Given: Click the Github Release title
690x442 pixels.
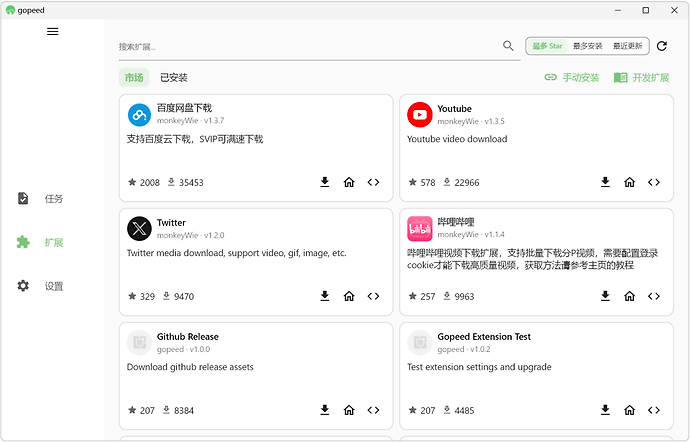Looking at the screenshot, I should (x=187, y=336).
